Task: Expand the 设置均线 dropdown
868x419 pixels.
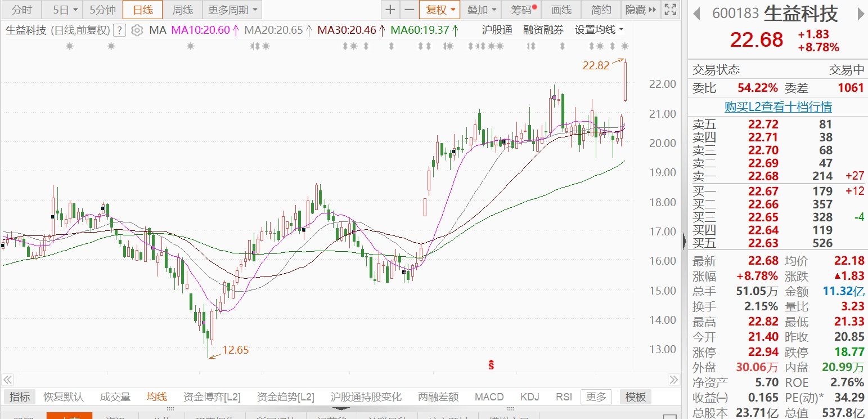Action: (x=599, y=30)
